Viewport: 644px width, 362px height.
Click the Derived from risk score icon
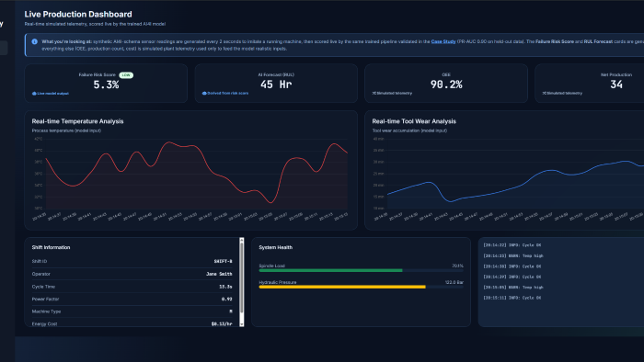[x=204, y=93]
